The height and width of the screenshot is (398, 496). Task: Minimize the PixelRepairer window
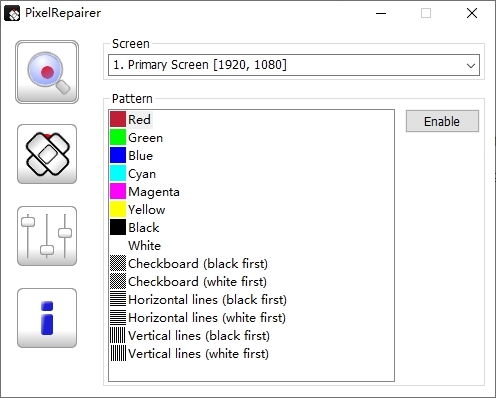pos(381,13)
